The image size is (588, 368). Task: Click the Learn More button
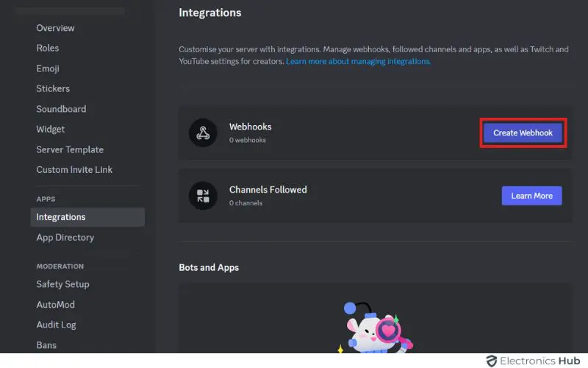tap(531, 196)
